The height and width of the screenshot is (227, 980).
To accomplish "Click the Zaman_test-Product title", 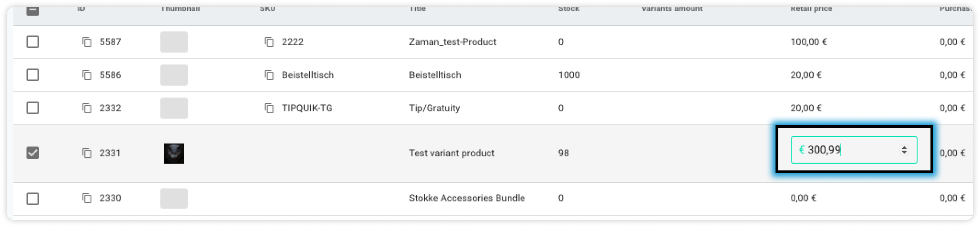I will tap(452, 42).
